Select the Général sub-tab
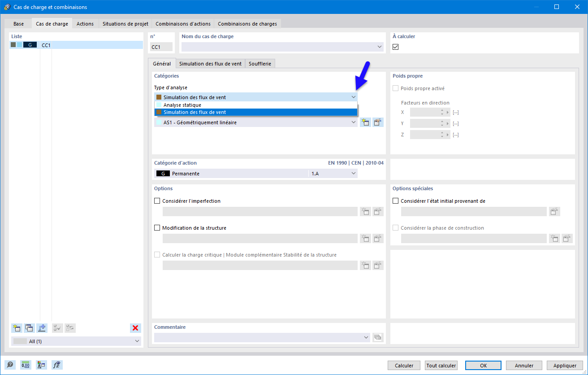Screen dimensions: 588x375 point(162,64)
